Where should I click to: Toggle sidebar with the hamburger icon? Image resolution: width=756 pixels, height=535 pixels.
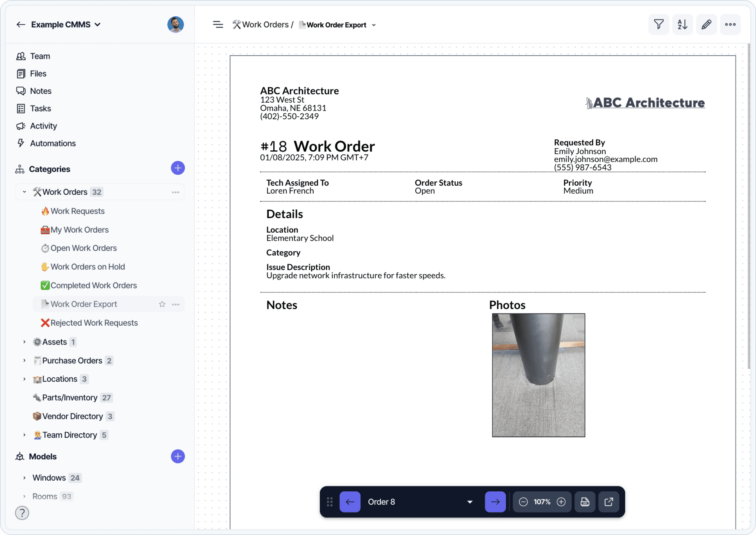tap(218, 24)
